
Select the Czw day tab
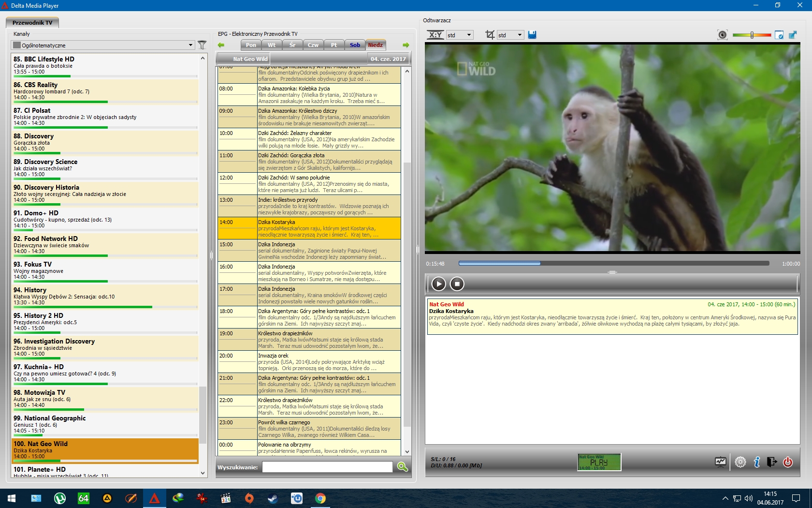[x=313, y=45]
